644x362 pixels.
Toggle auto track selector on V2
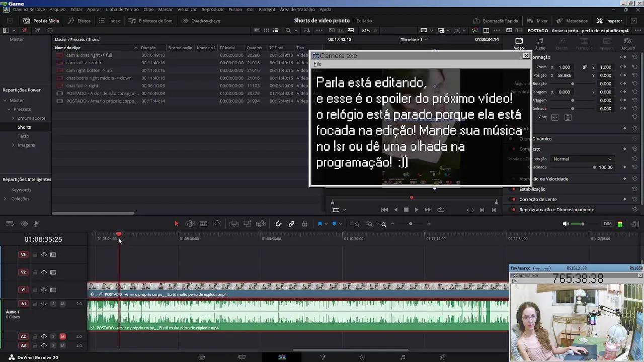44,273
